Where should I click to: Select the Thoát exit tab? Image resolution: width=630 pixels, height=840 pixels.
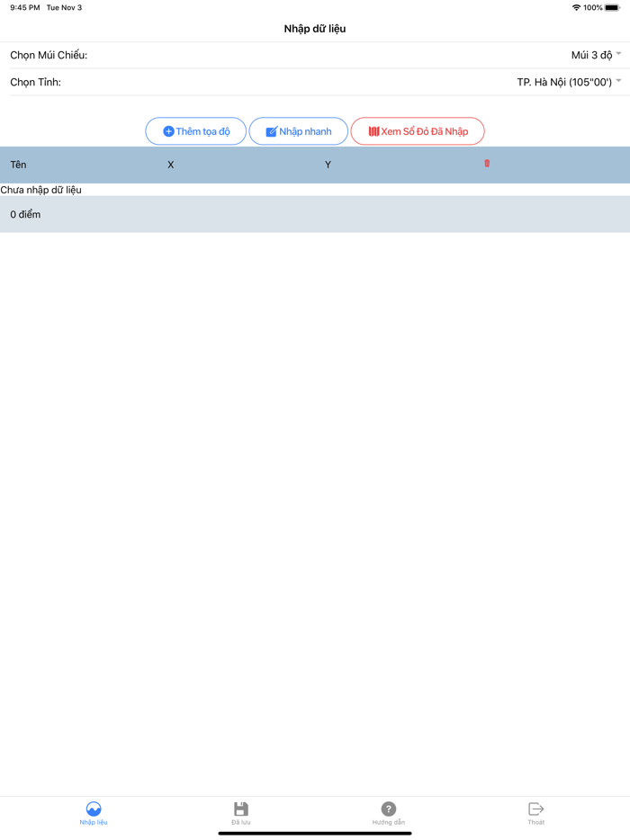point(536,813)
